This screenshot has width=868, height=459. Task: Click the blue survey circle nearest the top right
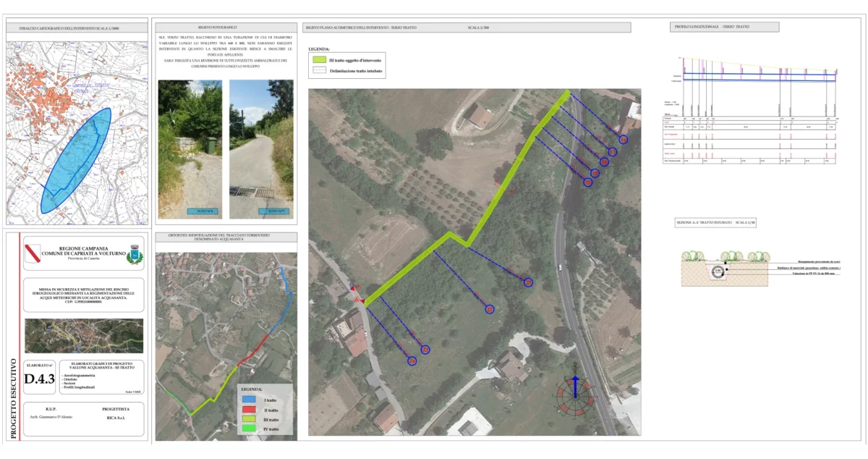[623, 139]
